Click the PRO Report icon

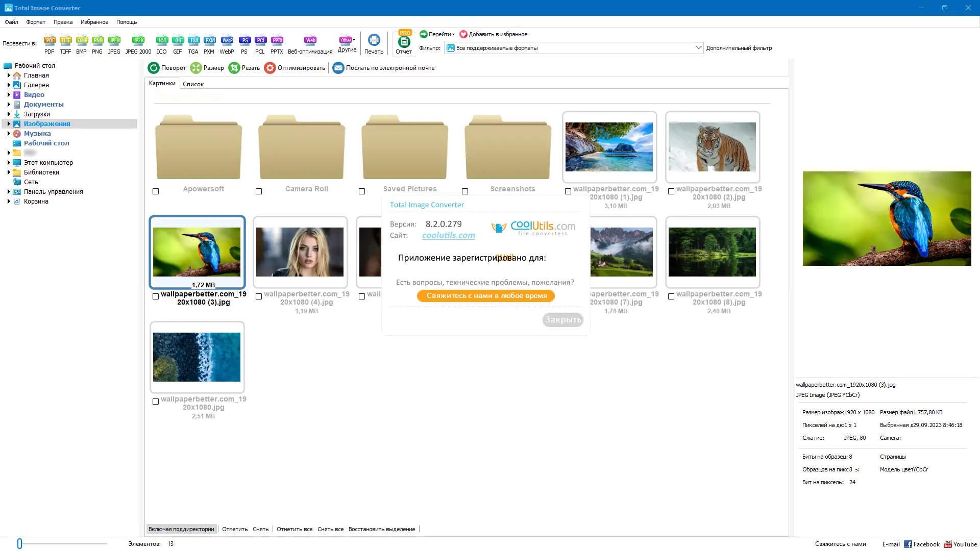[404, 41]
